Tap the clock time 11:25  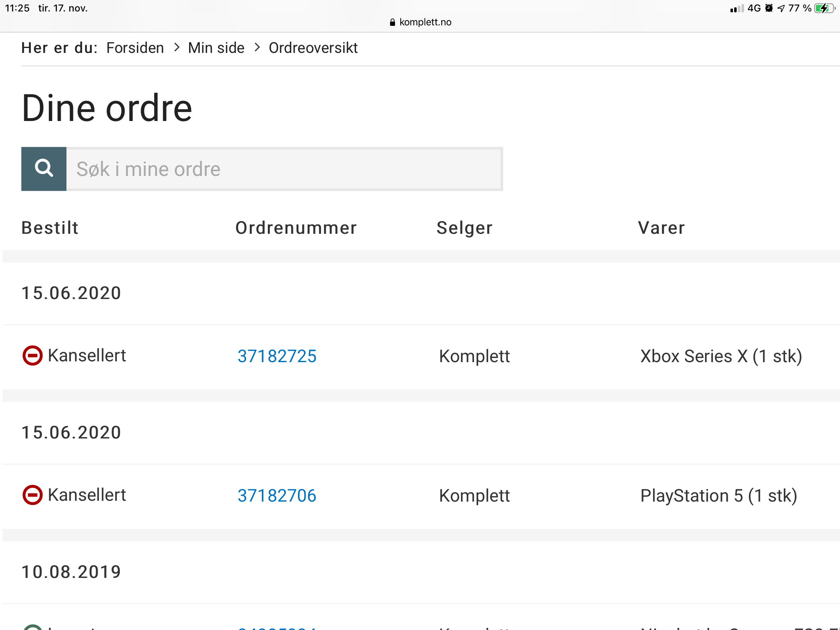[x=17, y=8]
